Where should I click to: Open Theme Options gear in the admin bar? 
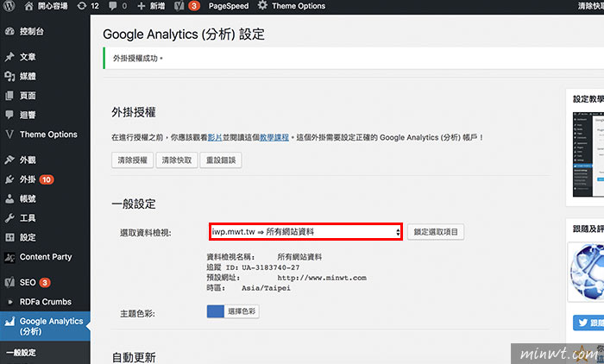click(x=292, y=6)
